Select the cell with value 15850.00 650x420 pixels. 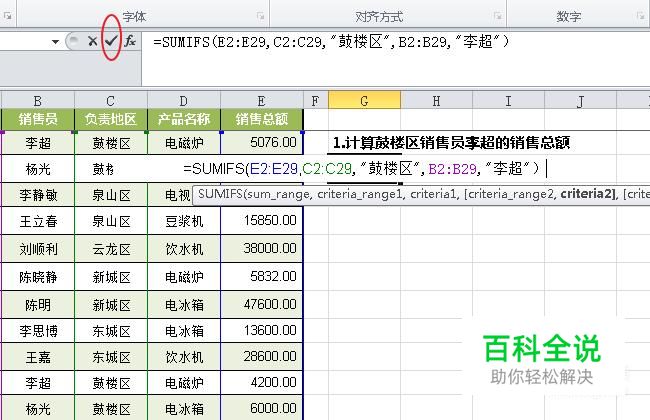coord(262,221)
